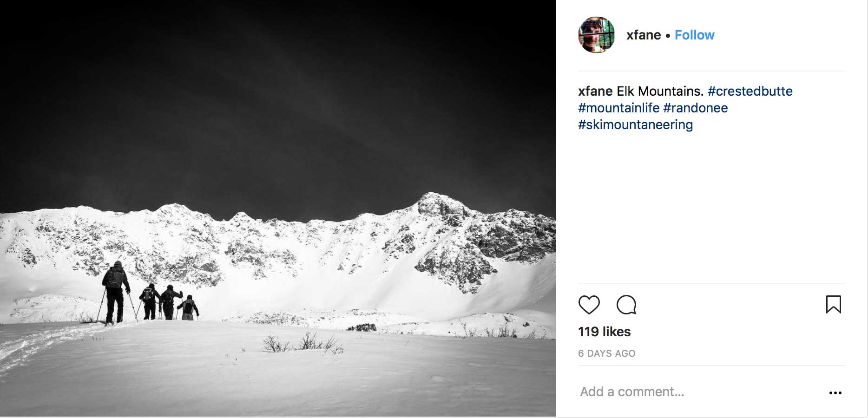Click the 6 DAYS AGO timestamp
This screenshot has width=868, height=418.
[x=606, y=353]
